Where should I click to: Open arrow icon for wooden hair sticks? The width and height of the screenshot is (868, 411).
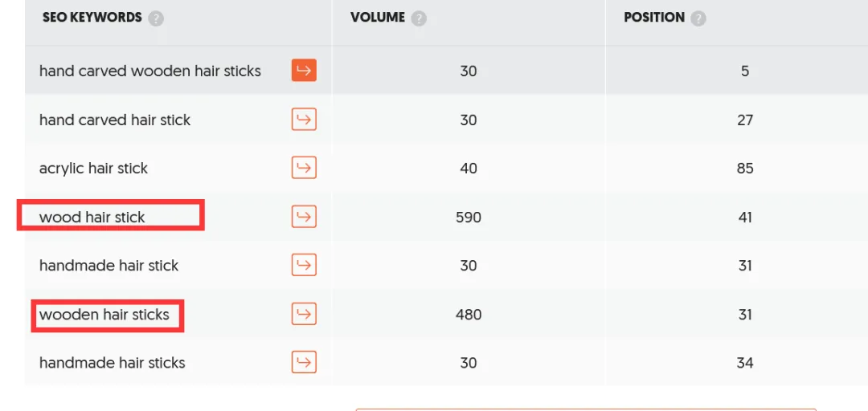coord(304,314)
